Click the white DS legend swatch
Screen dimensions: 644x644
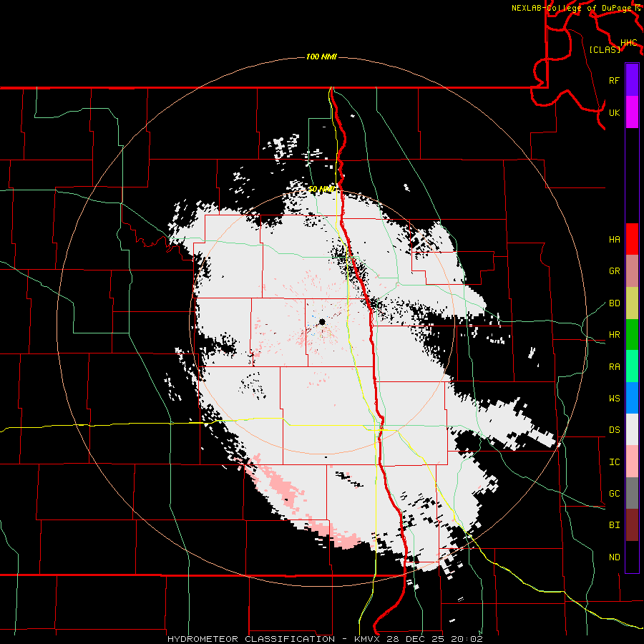pyautogui.click(x=632, y=429)
